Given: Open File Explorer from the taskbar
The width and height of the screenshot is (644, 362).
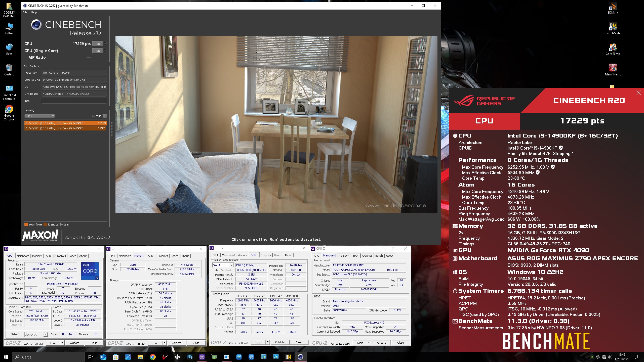Looking at the screenshot, I should (x=140, y=357).
